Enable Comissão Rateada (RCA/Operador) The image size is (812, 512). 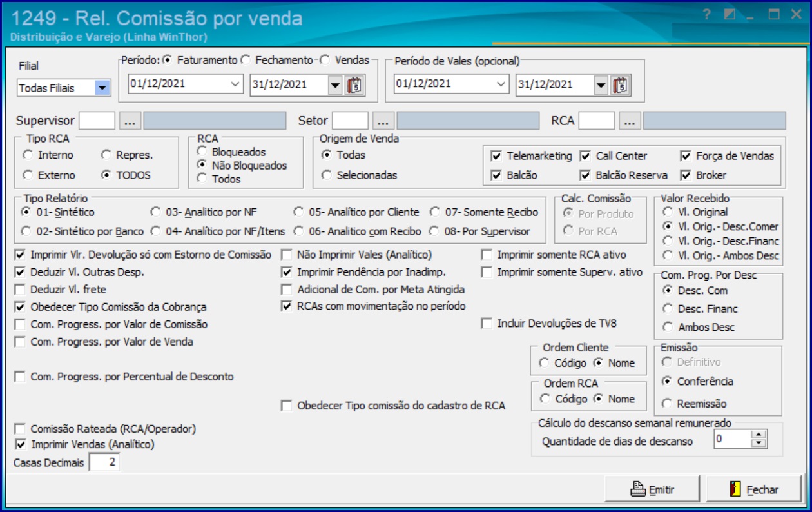[105, 429]
